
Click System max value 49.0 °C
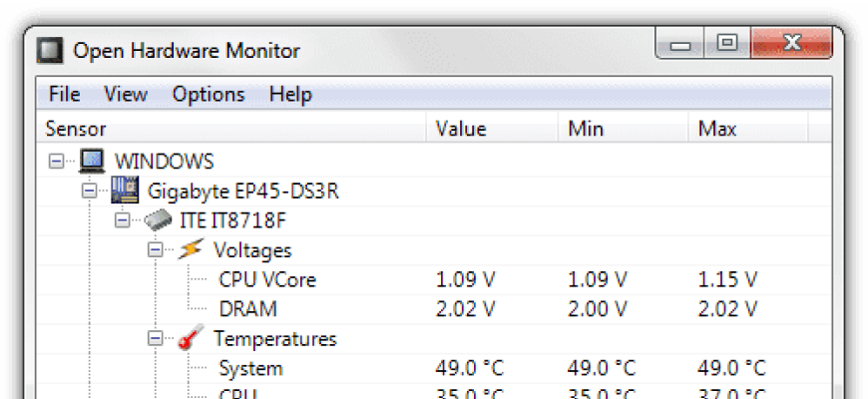point(732,368)
